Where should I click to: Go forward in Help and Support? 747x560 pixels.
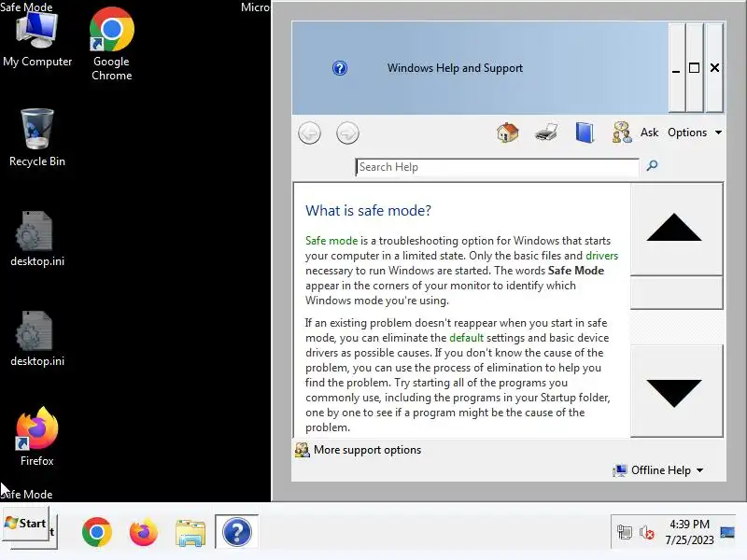click(347, 133)
